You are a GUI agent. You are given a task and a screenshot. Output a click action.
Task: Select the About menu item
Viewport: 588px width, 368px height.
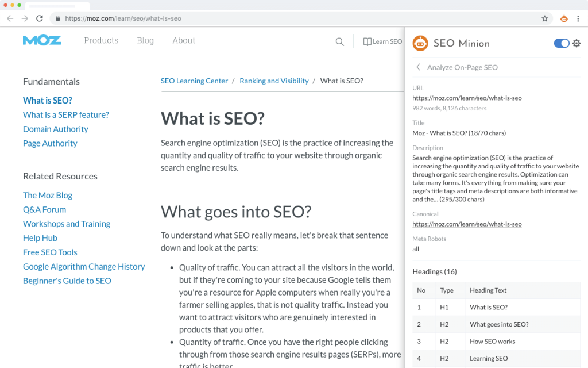183,40
